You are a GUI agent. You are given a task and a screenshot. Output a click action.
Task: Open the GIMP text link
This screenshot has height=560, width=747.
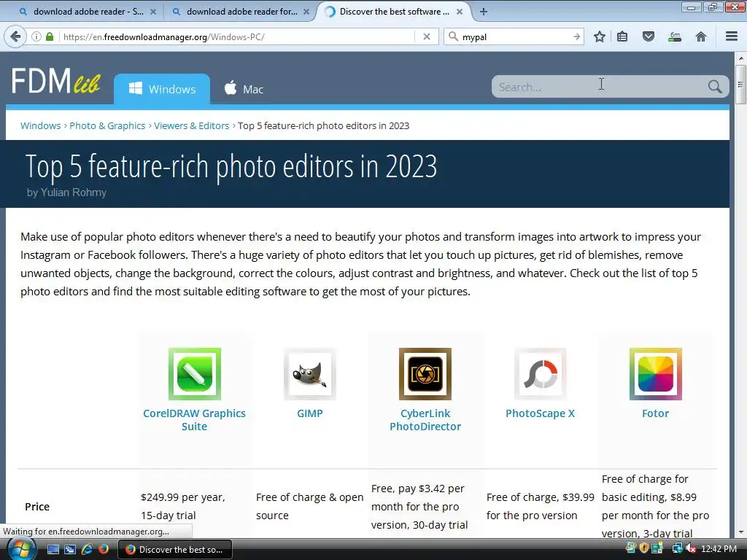[x=309, y=413]
